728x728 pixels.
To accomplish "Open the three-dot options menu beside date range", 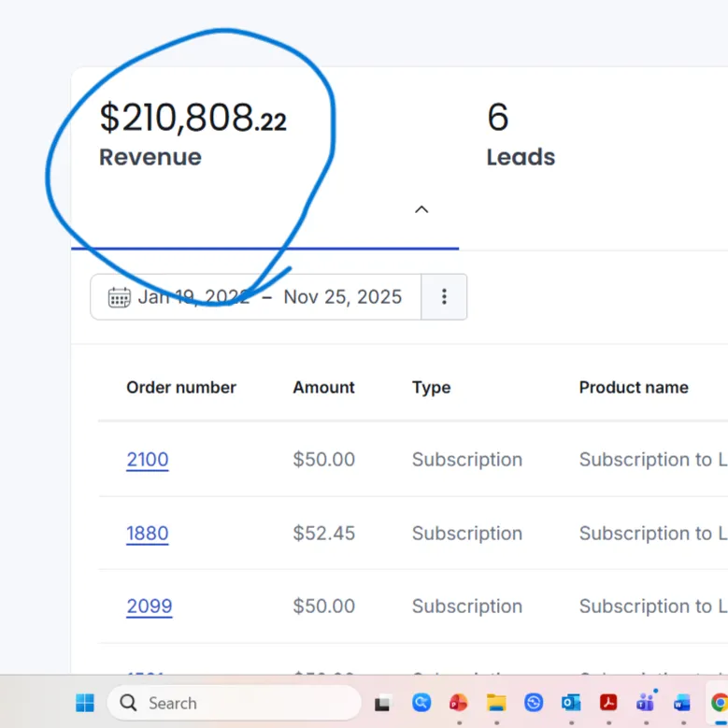I will click(x=444, y=297).
